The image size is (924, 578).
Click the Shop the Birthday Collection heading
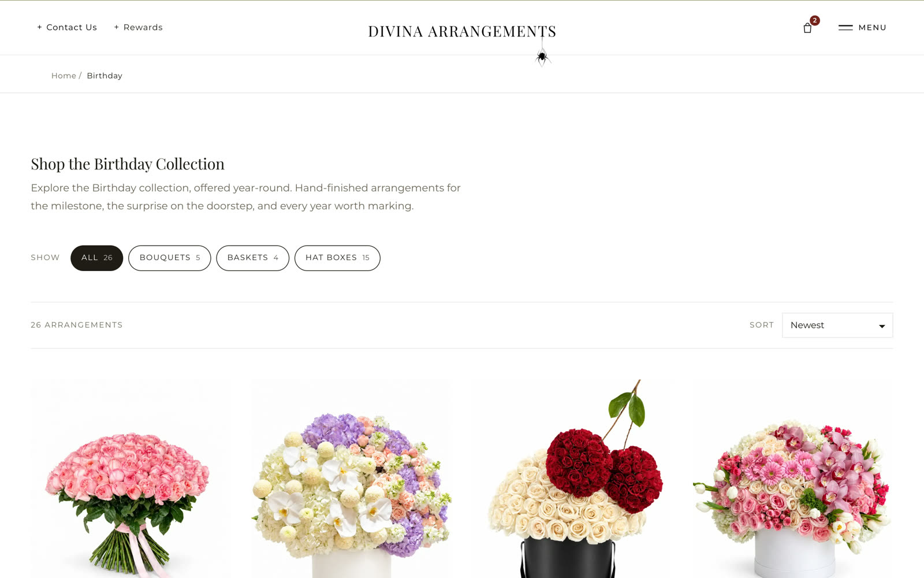(x=128, y=164)
